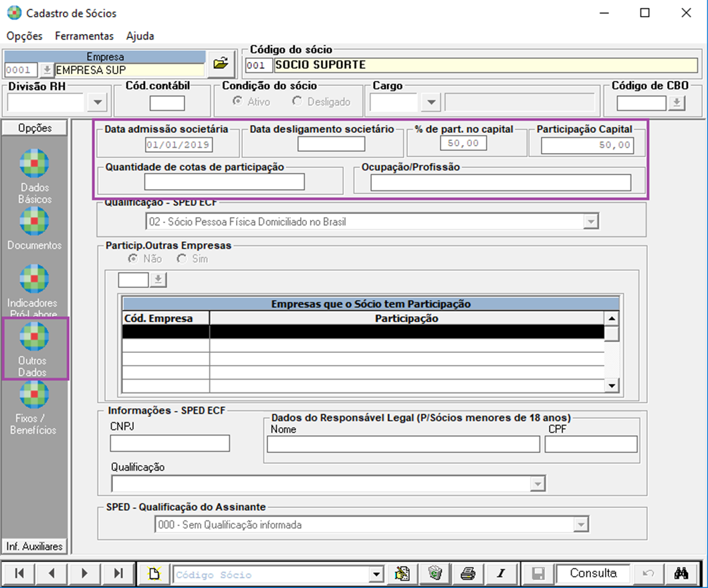Open the Ferramentas menu
Viewport: 708px width, 588px height.
click(x=84, y=36)
